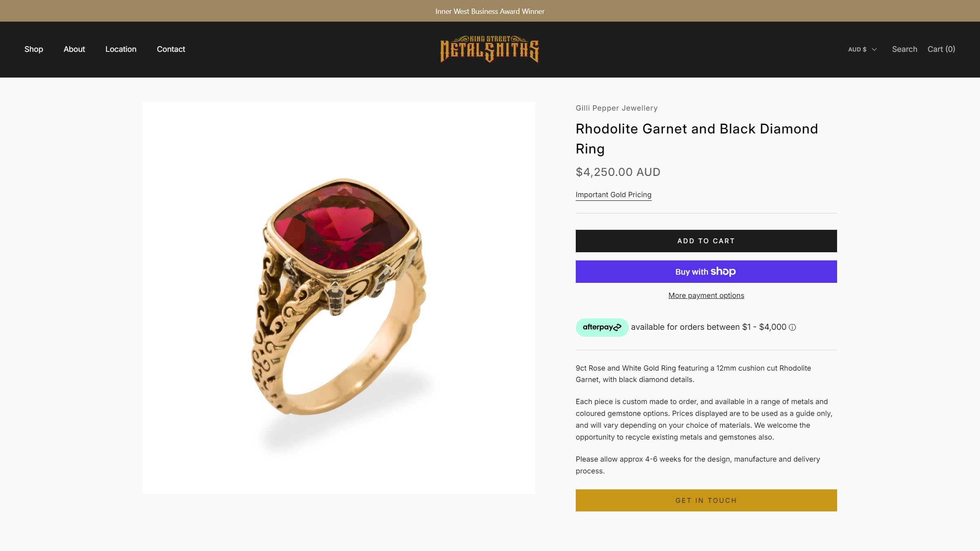980x551 pixels.
Task: Click the Get in Touch button
Action: click(706, 500)
